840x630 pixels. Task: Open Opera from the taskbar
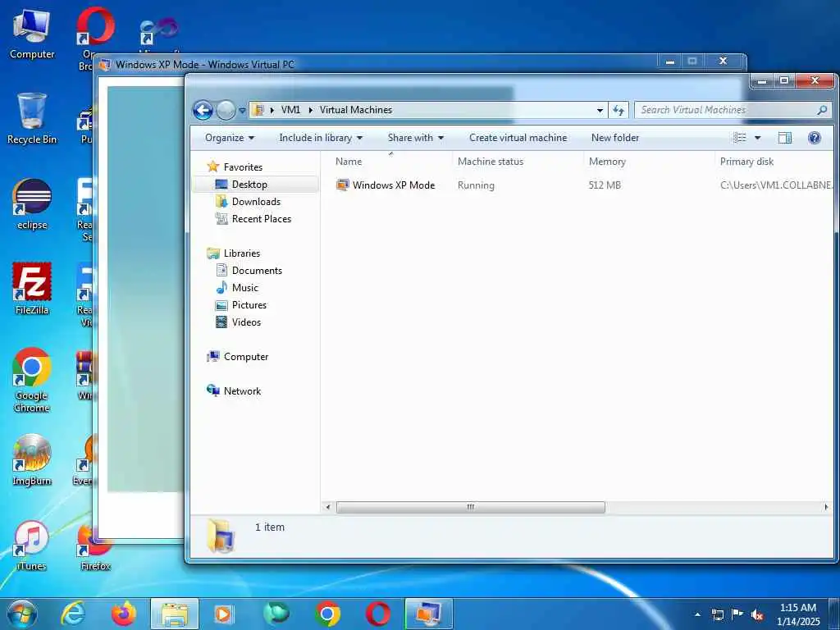377,614
